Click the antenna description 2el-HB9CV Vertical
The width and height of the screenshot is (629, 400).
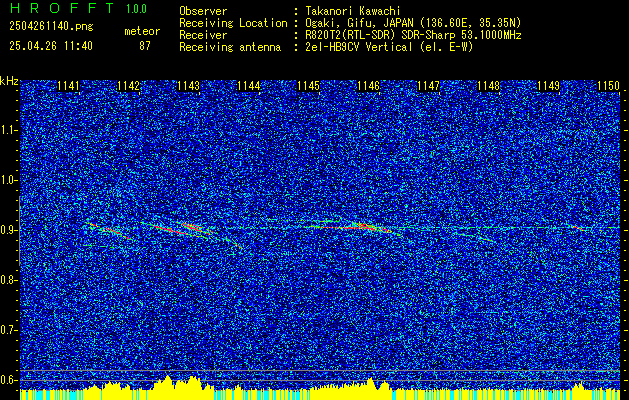[x=389, y=47]
